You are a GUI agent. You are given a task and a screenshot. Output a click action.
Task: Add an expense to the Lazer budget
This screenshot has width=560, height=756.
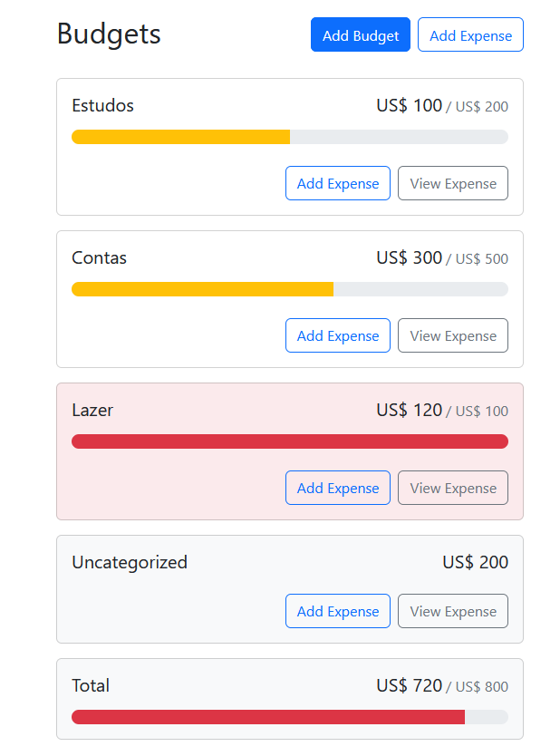[337, 488]
